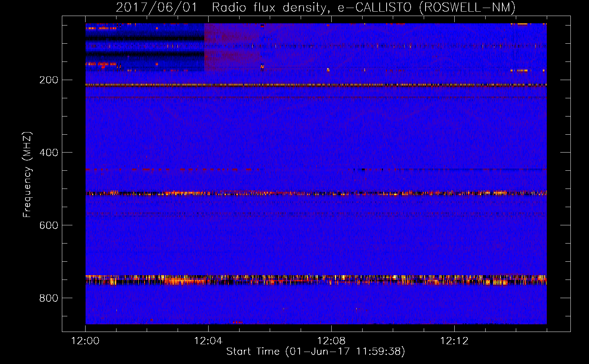Select the "Frequency (MHZ)" y-axis label
This screenshot has height=364, width=589.
point(27,175)
